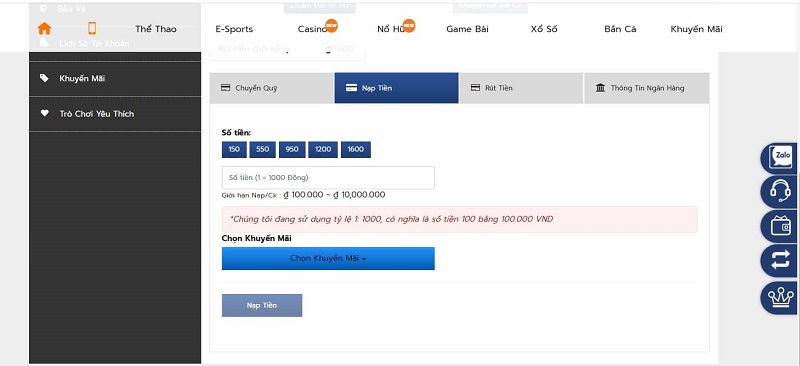
Task: Open Khuyến Mãi in top navigation
Action: (696, 29)
